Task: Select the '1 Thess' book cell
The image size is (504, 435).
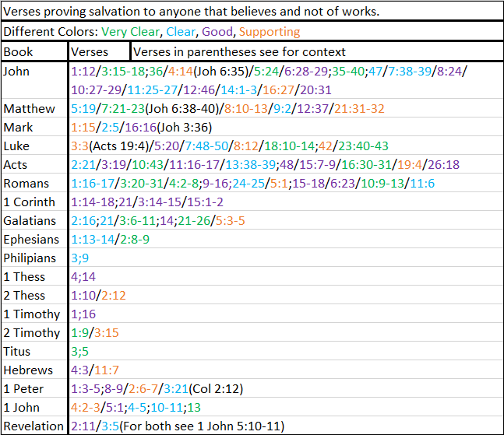Action: point(35,276)
